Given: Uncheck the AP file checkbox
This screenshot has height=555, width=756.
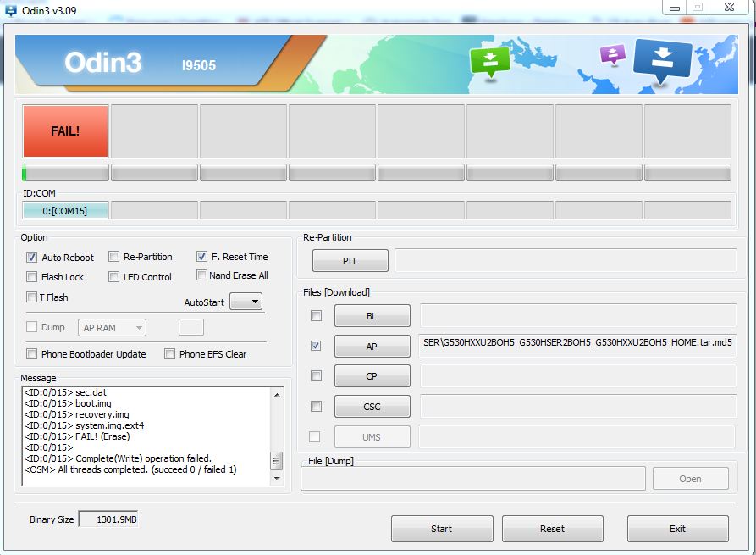Looking at the screenshot, I should coord(317,346).
